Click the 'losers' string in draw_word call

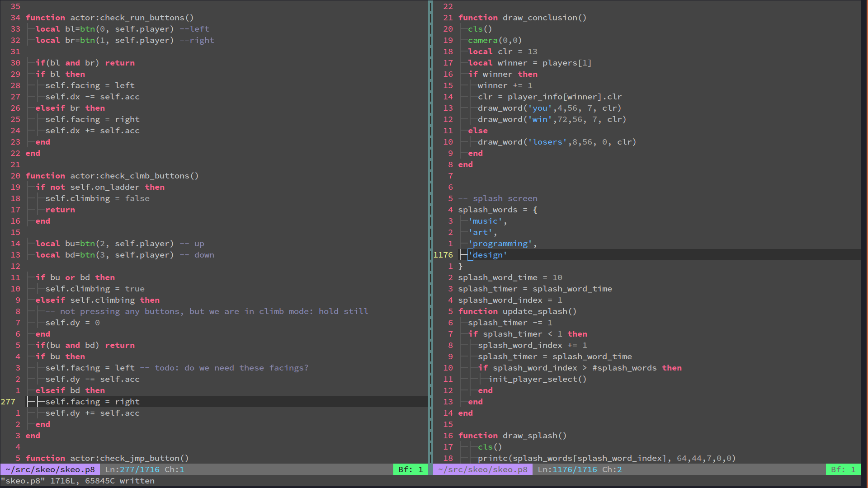547,142
